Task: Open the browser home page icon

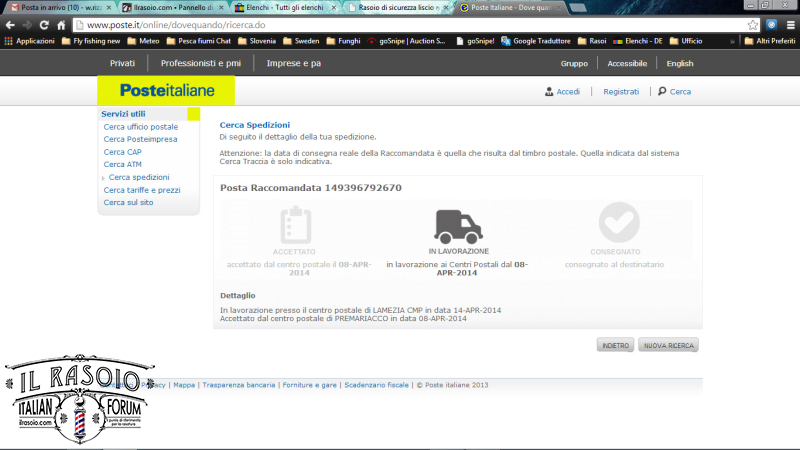Action: point(61,25)
